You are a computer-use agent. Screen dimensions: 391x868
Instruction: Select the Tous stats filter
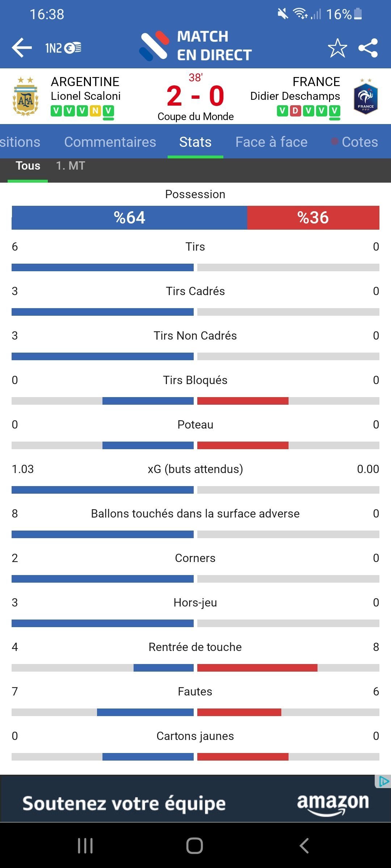click(28, 166)
